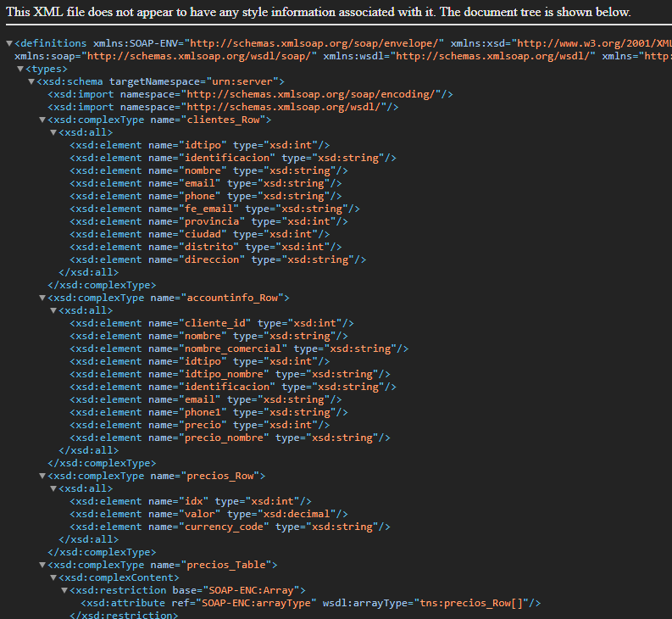Viewport: 672px width, 619px height.
Task: Click the idtipo element in accountinfo_Row
Action: point(200,361)
